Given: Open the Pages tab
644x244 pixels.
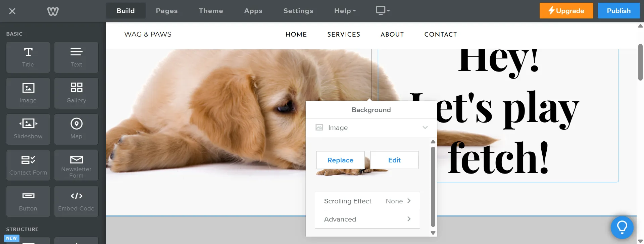Looking at the screenshot, I should coord(167,11).
